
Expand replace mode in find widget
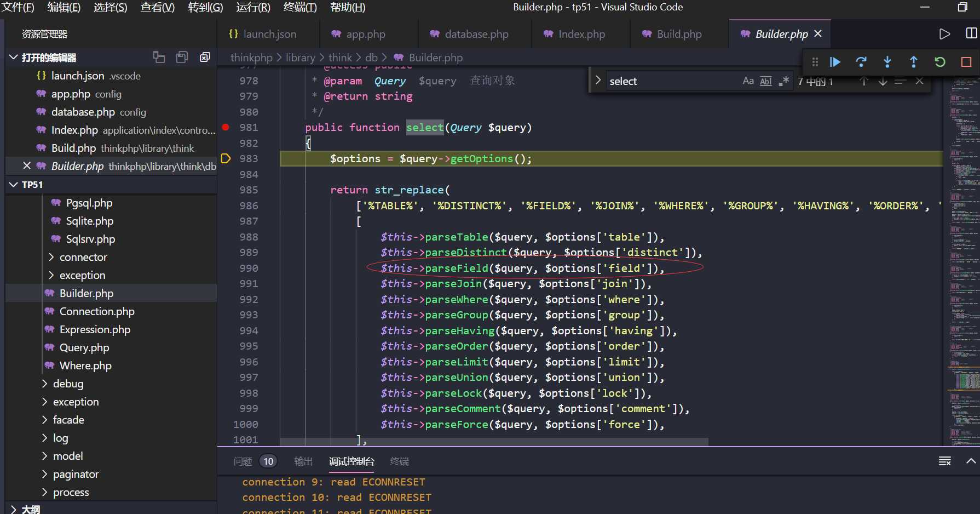pos(598,81)
